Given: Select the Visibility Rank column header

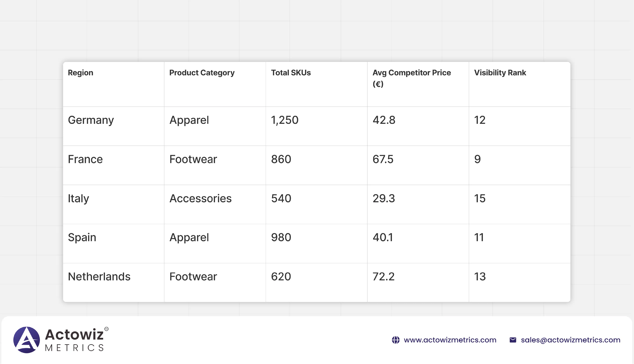Looking at the screenshot, I should click(500, 73).
